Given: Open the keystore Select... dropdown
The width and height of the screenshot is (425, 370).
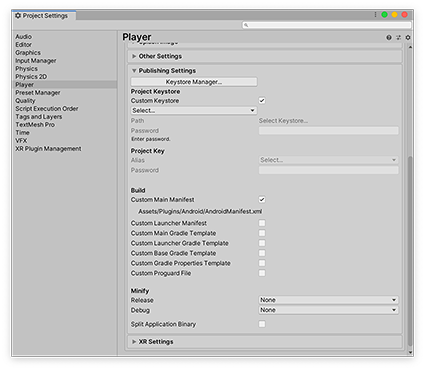Looking at the screenshot, I should [194, 110].
